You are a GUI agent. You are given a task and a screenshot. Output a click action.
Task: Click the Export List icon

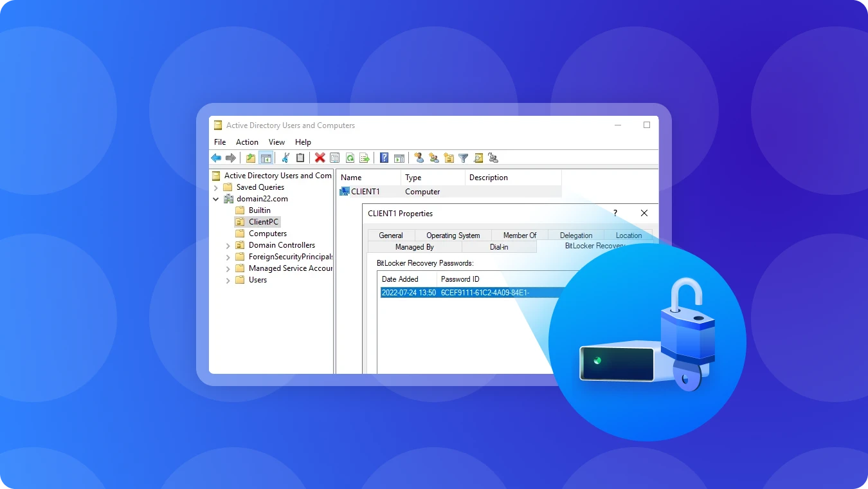coord(365,158)
